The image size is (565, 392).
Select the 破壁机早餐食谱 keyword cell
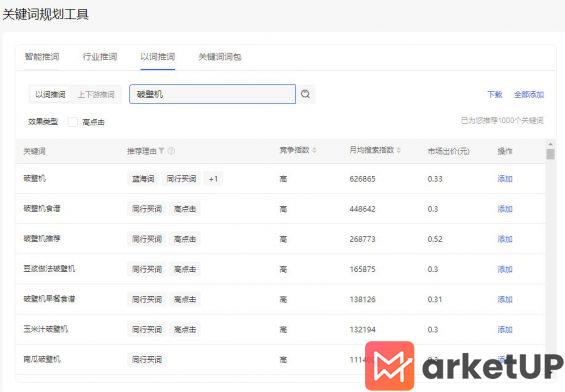pyautogui.click(x=49, y=299)
